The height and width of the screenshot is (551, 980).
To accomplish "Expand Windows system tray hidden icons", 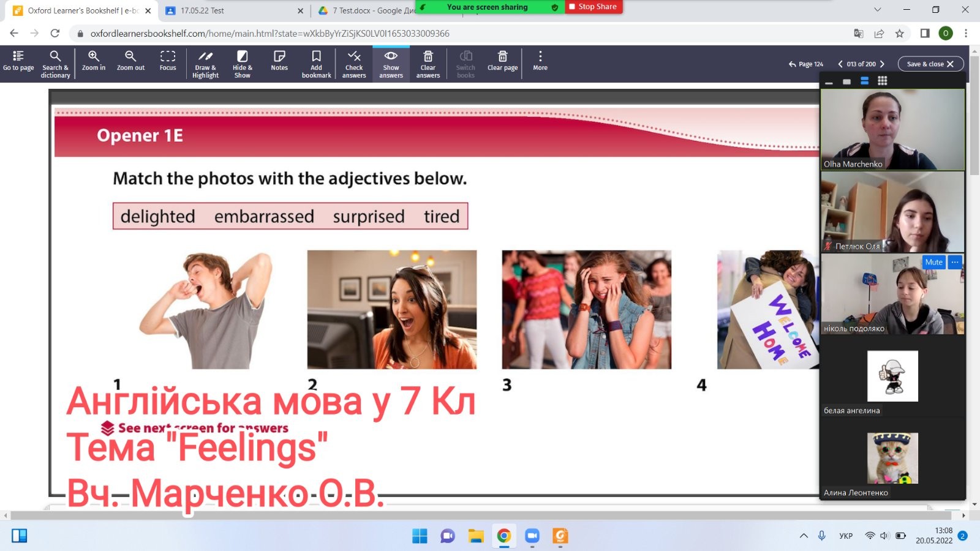I will click(804, 536).
